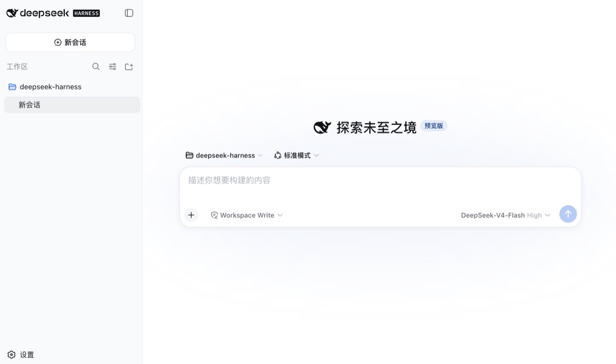Click the 探索未至之境 headline
This screenshot has height=364, width=616.
[376, 127]
